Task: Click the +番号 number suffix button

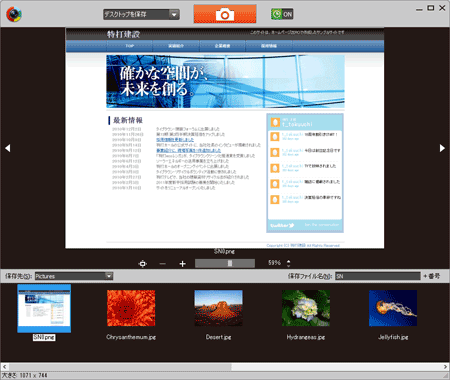Action: (x=432, y=276)
